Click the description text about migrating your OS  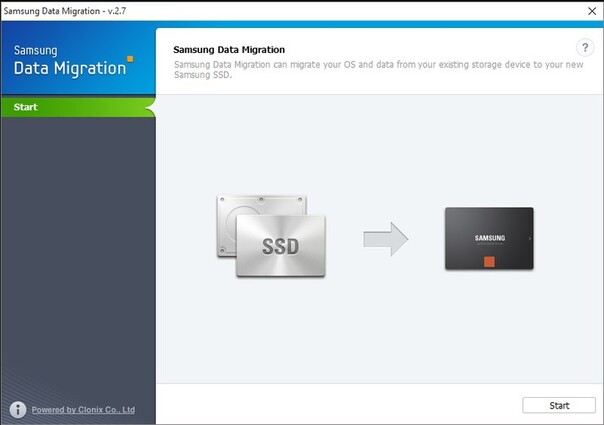[x=378, y=69]
